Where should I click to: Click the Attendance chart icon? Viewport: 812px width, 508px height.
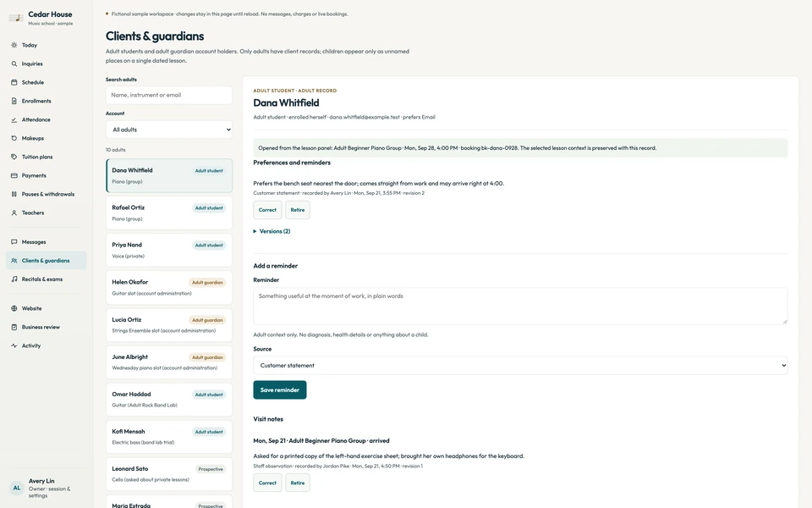14,119
